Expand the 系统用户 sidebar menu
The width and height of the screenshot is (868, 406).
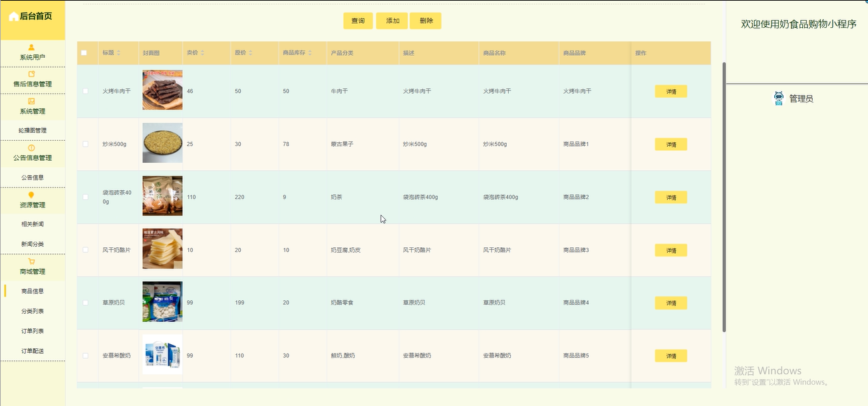[x=33, y=53]
